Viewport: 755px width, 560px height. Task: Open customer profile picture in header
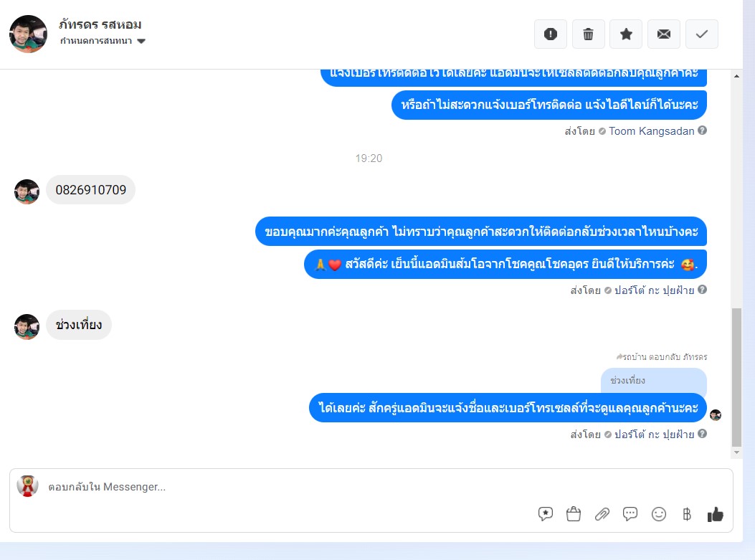29,34
